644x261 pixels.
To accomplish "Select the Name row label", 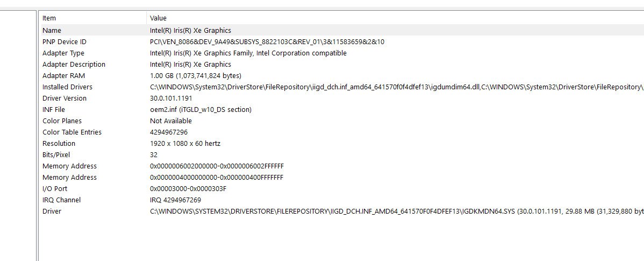I will click(x=52, y=31).
